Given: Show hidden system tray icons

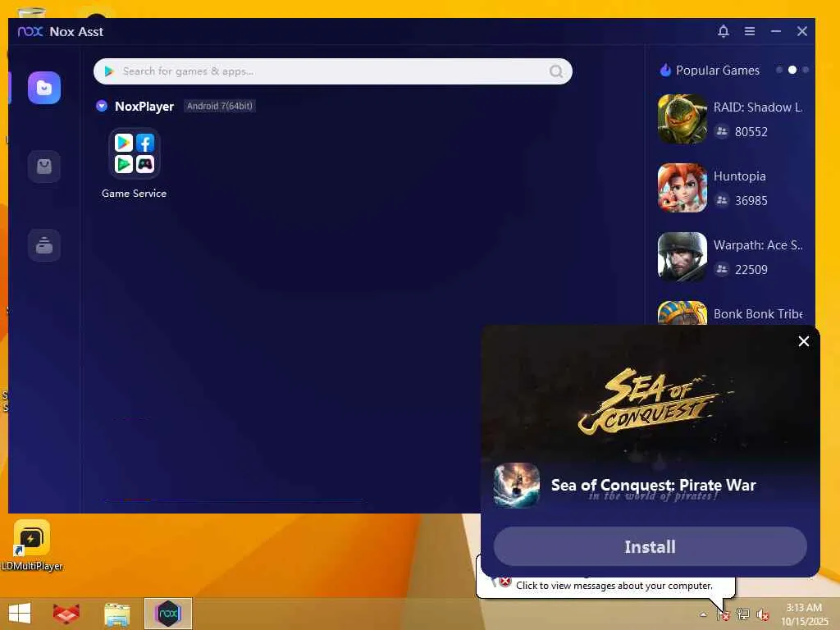Looking at the screenshot, I should pos(703,614).
